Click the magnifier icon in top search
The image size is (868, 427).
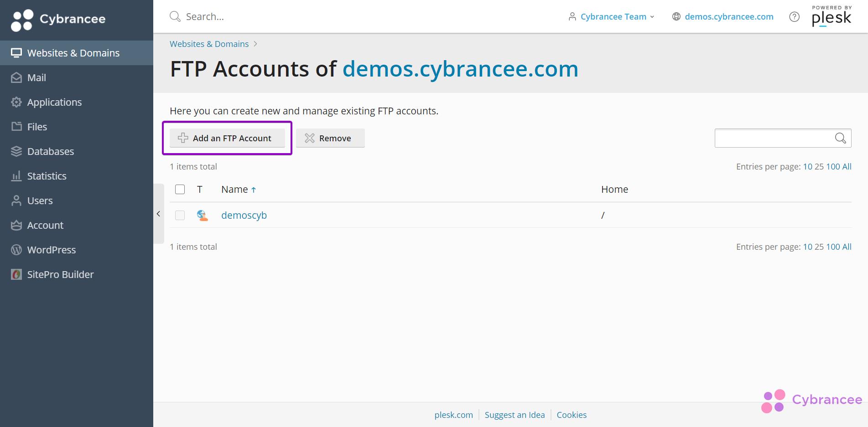(175, 16)
